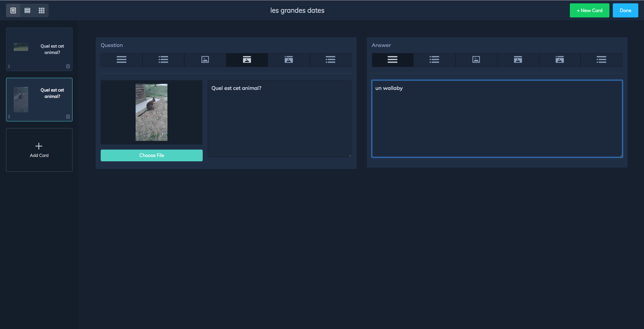Click the wallaby image preview
Viewport: 644px width, 329px height.
coord(151,112)
